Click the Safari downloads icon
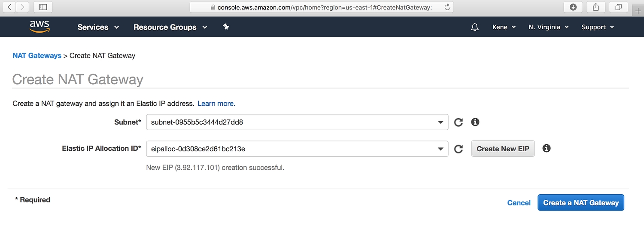The height and width of the screenshot is (229, 644). (573, 7)
